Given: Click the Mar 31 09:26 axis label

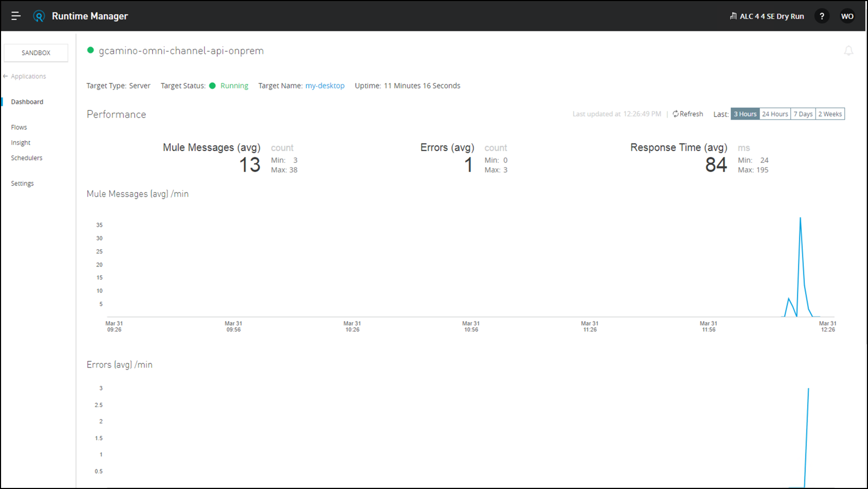Looking at the screenshot, I should 114,326.
